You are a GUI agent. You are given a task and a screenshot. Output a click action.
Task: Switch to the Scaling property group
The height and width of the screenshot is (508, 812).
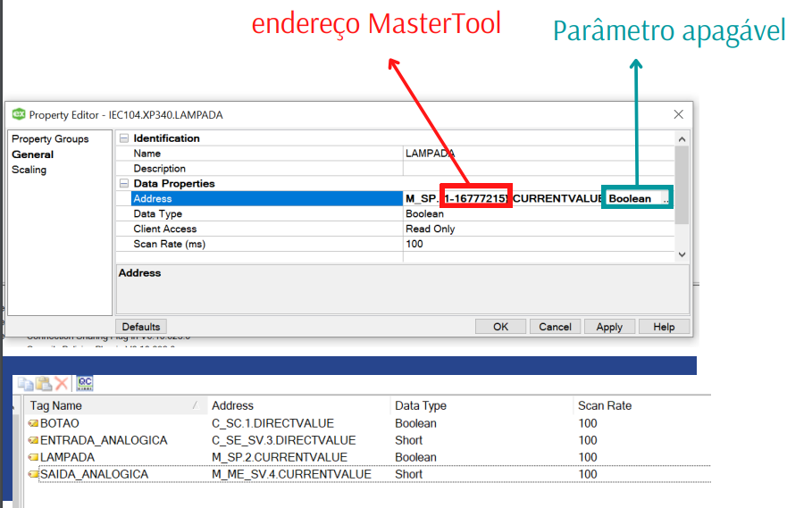[x=29, y=170]
